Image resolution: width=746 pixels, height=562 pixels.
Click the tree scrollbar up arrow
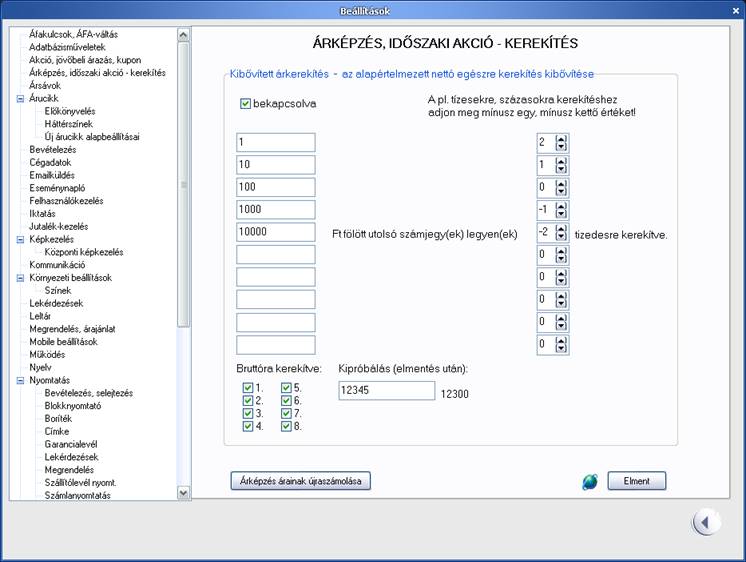click(183, 35)
